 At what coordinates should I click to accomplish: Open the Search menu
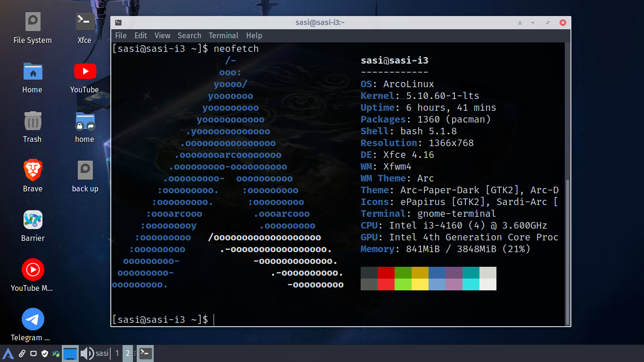[190, 35]
